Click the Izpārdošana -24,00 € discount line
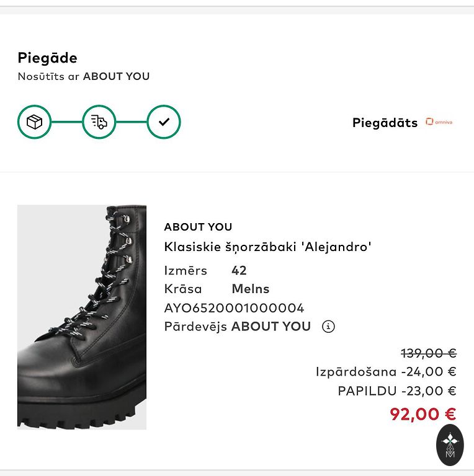 coord(386,372)
